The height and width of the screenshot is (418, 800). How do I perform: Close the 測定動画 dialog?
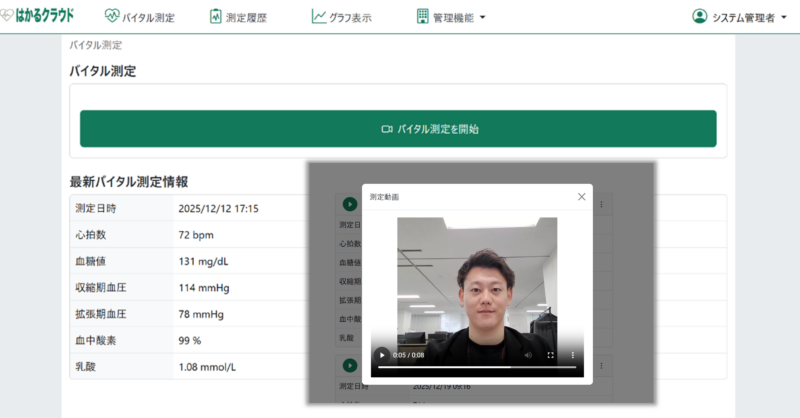point(581,197)
